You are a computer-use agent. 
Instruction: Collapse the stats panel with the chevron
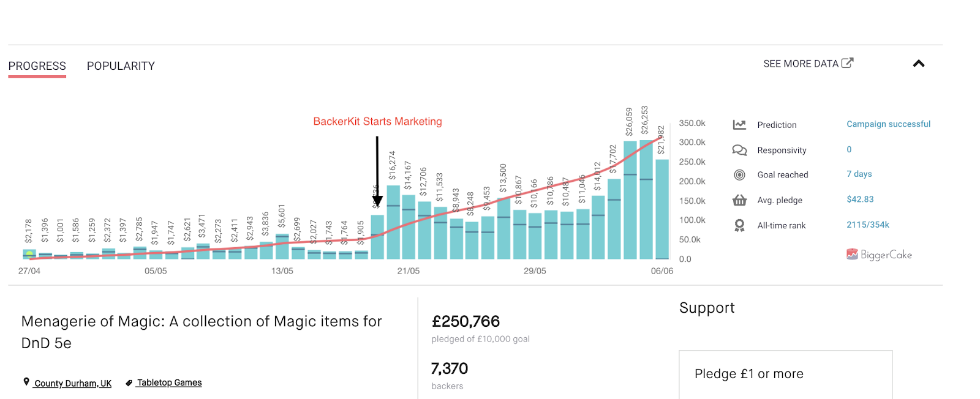click(918, 64)
